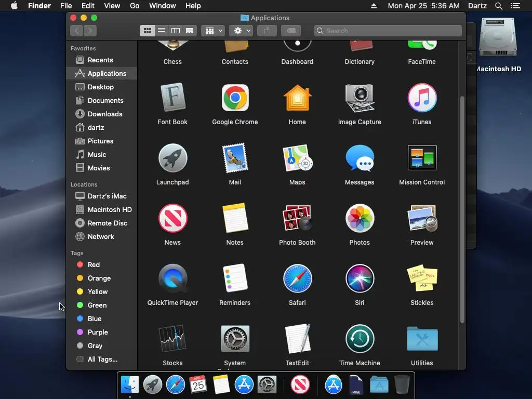Open the Mail app icon in the Applications window
Screen dimensions: 532x399
235,158
